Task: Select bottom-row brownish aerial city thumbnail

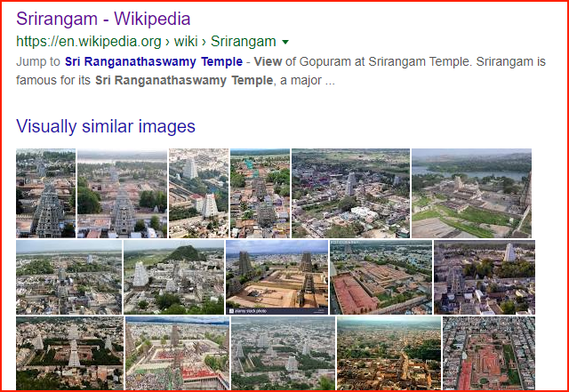Action: click(x=389, y=353)
